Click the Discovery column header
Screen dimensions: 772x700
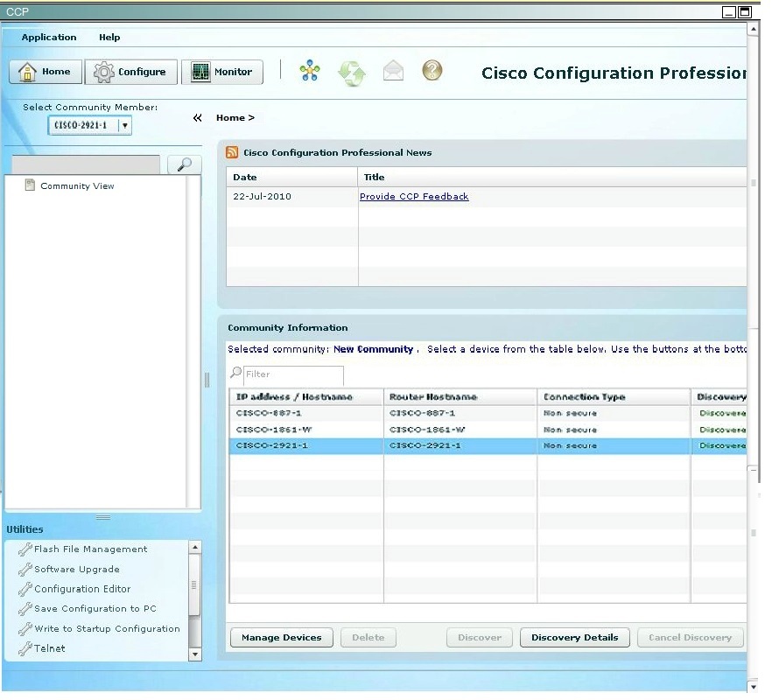(x=719, y=396)
